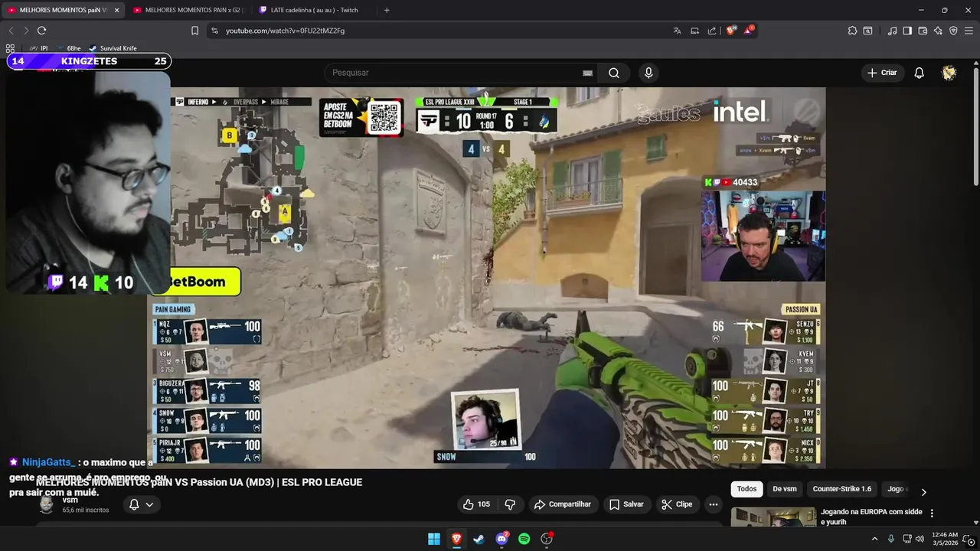
Task: Go back with the browser back arrow
Action: pos(11,31)
